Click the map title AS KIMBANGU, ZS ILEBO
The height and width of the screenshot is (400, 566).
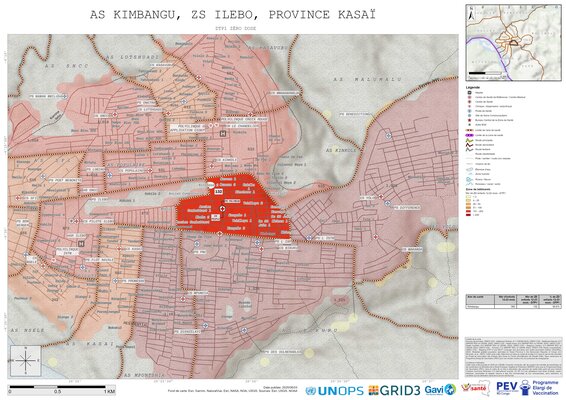pos(233,15)
